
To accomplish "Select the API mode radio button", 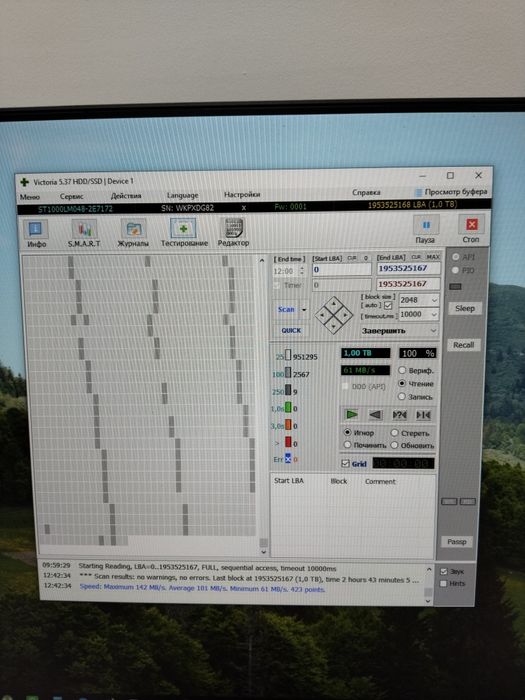I will [456, 257].
